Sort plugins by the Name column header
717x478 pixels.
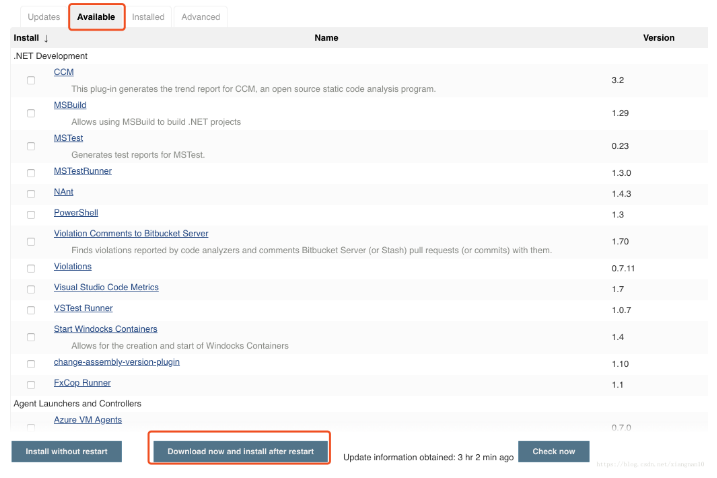[x=326, y=38]
